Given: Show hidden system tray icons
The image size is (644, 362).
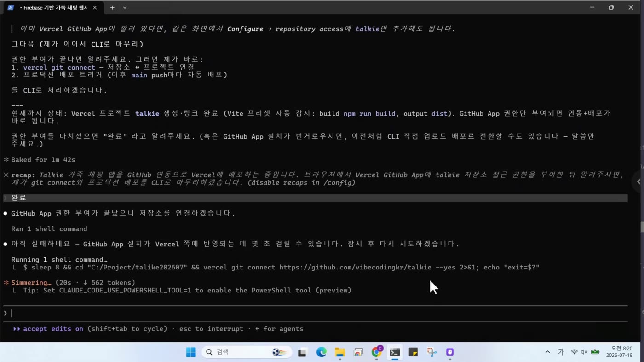Looking at the screenshot, I should pyautogui.click(x=547, y=352).
